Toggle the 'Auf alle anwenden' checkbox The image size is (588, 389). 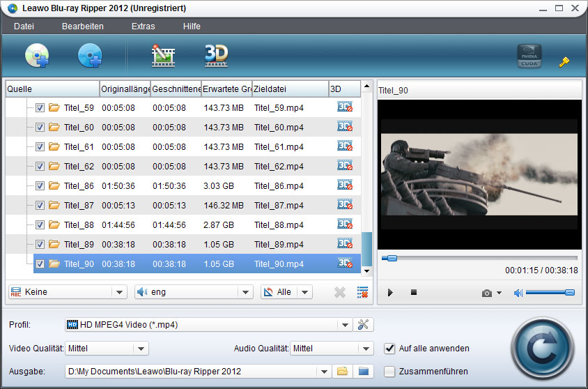pos(390,348)
